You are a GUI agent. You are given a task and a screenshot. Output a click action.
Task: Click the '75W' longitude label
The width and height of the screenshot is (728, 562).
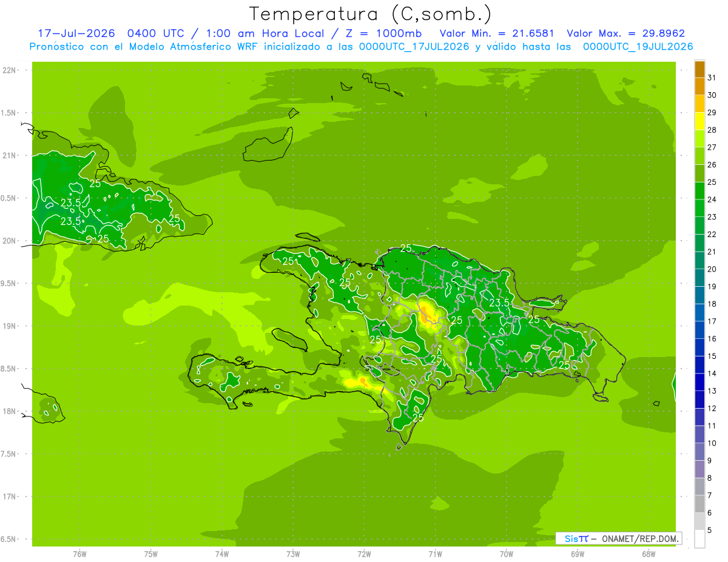pos(151,554)
